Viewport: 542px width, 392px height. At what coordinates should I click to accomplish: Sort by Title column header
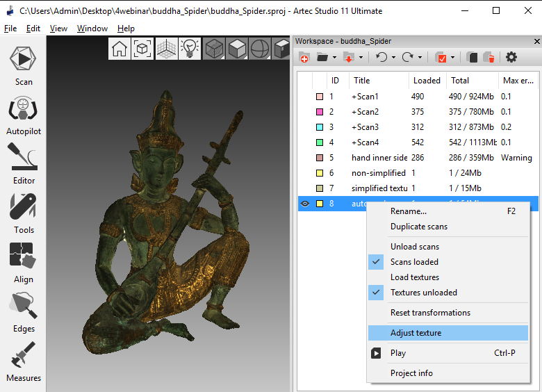click(379, 81)
